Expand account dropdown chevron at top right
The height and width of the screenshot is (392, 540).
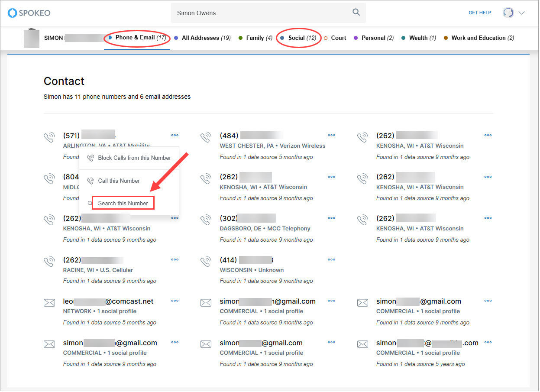coord(521,13)
